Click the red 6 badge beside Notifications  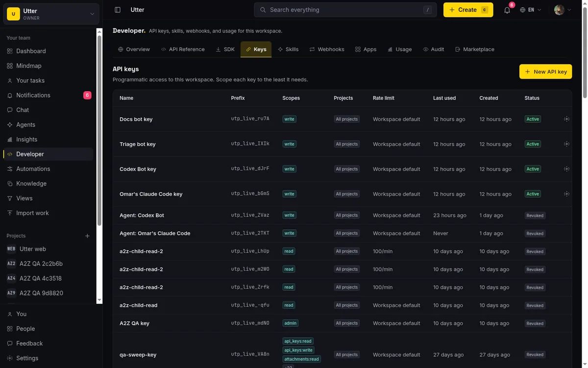click(x=87, y=95)
